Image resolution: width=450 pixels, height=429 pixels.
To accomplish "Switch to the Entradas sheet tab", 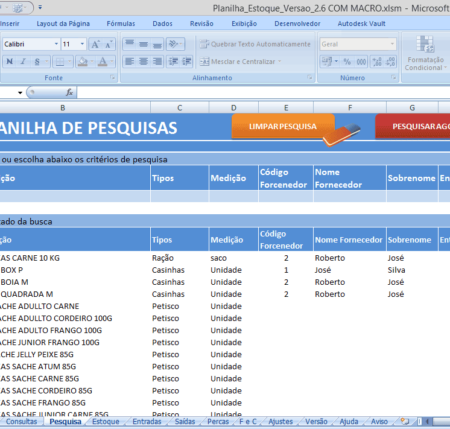I will 147,422.
